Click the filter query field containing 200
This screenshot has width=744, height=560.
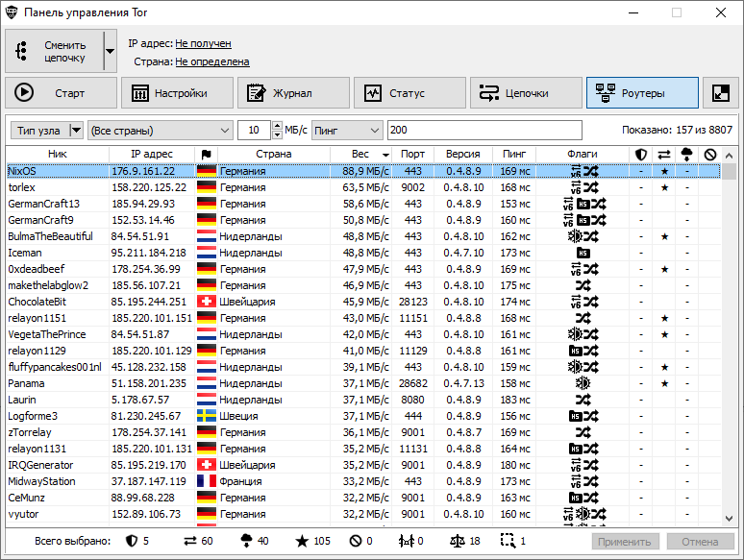coord(484,130)
